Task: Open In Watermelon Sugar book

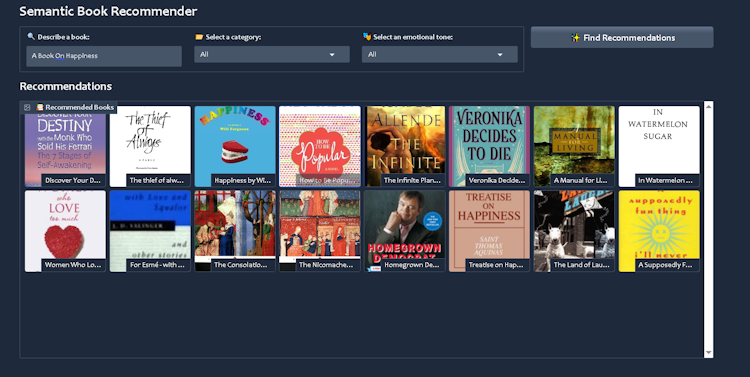Action: click(x=659, y=146)
